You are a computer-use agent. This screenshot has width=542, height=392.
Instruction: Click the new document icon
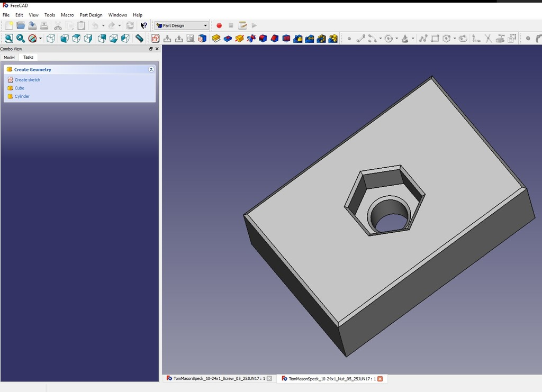point(9,25)
